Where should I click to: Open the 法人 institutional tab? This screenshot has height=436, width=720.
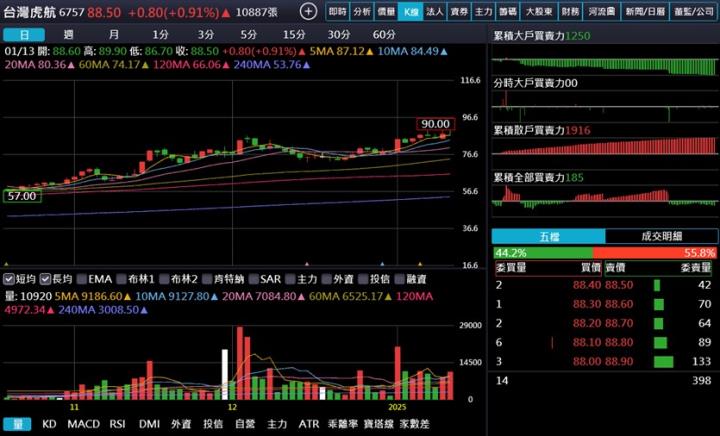point(435,12)
